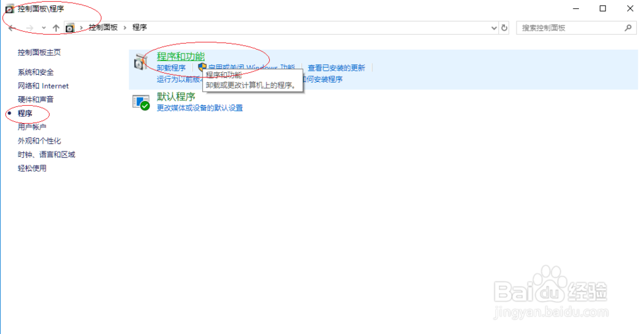644x334 pixels.
Task: Close the Control Panel window
Action: coord(630,8)
